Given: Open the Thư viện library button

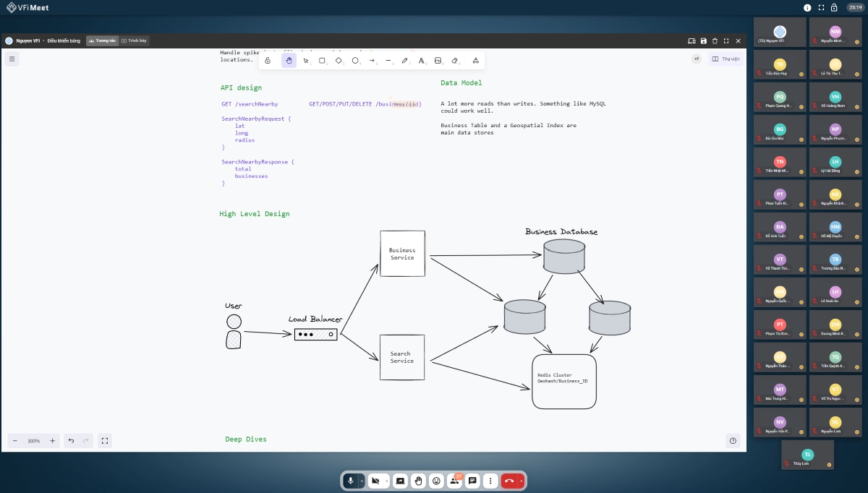Looking at the screenshot, I should point(726,59).
